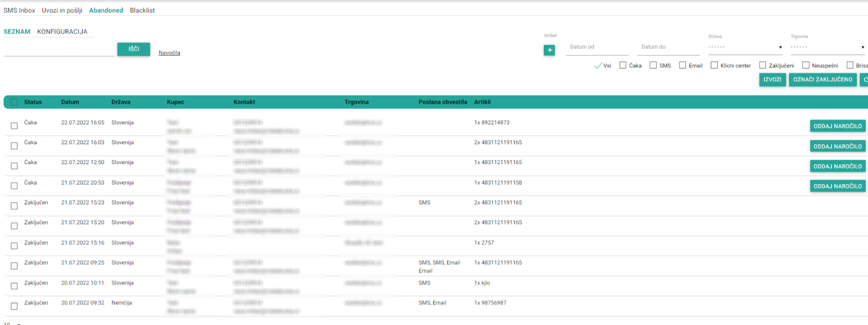Screen dimensions: 868x325
Task: Click article text 1x 2757
Action: 484,243
